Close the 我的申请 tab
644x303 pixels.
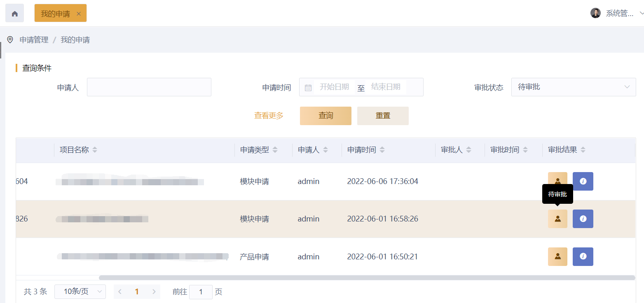click(79, 14)
